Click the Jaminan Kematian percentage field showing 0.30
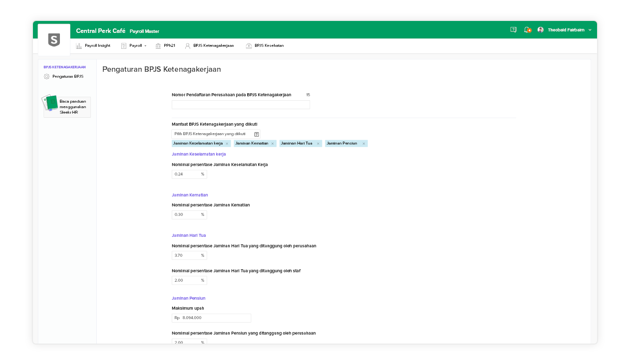Image resolution: width=629 pixels, height=364 pixels. coord(189,214)
